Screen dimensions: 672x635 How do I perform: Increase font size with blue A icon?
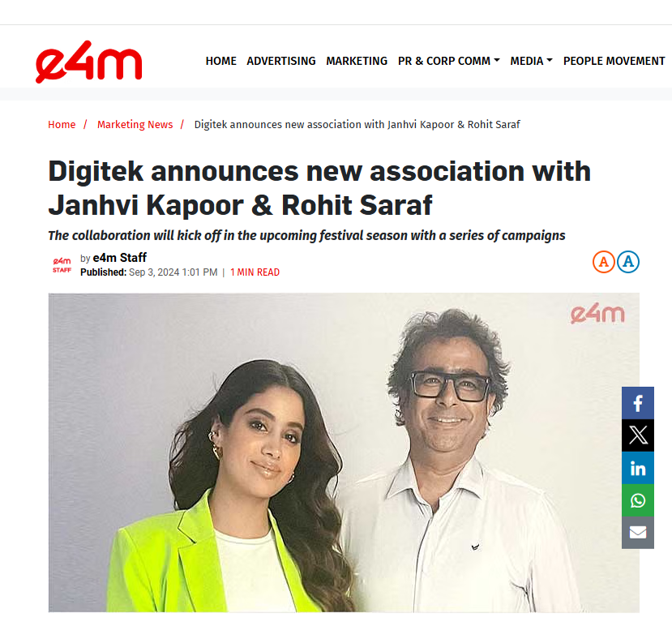click(x=628, y=262)
